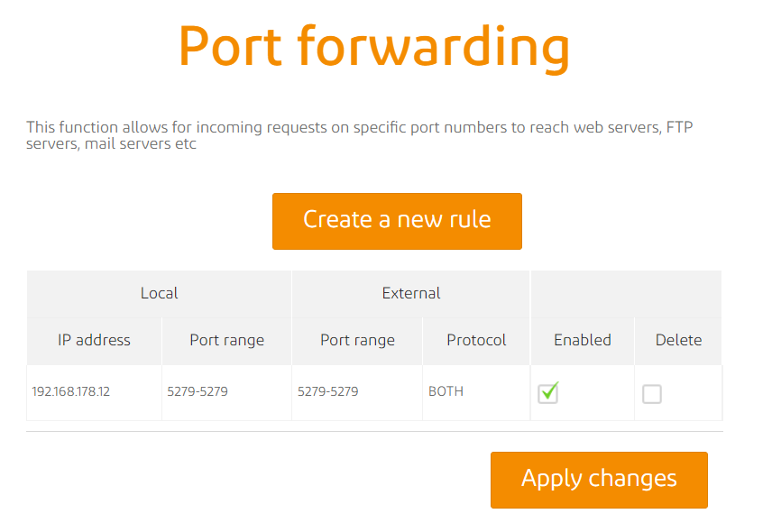Click the Local group column header

pos(159,293)
